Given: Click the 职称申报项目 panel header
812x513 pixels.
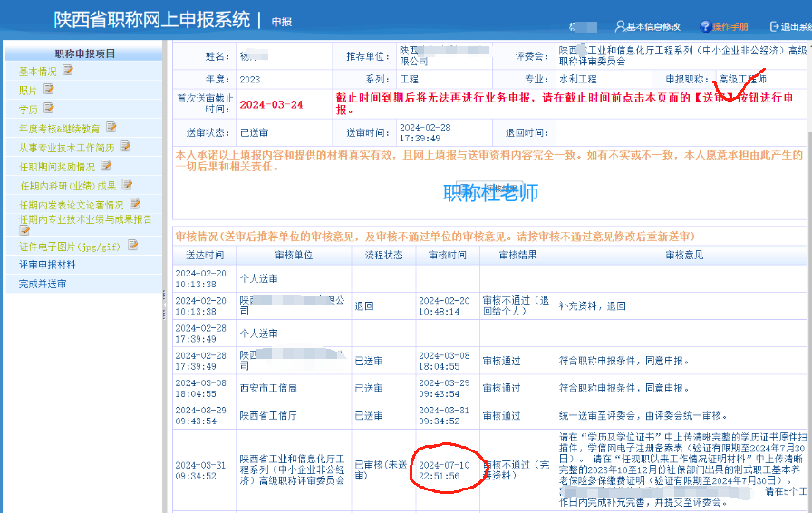Looking at the screenshot, I should point(84,53).
